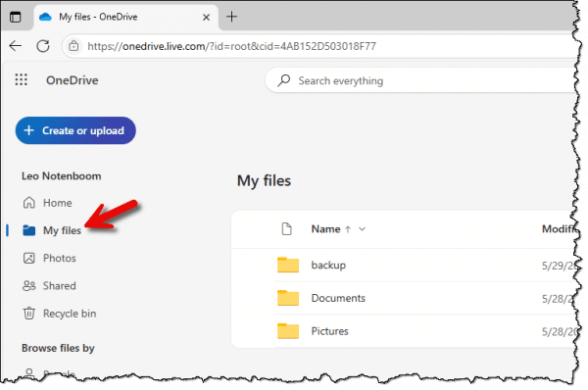Screen dimensions: 588x390
Task: Click the address bar URL
Action: (231, 46)
